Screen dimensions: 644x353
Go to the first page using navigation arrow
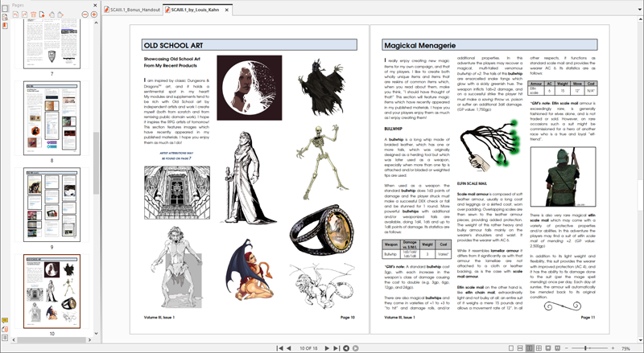[x=279, y=348]
